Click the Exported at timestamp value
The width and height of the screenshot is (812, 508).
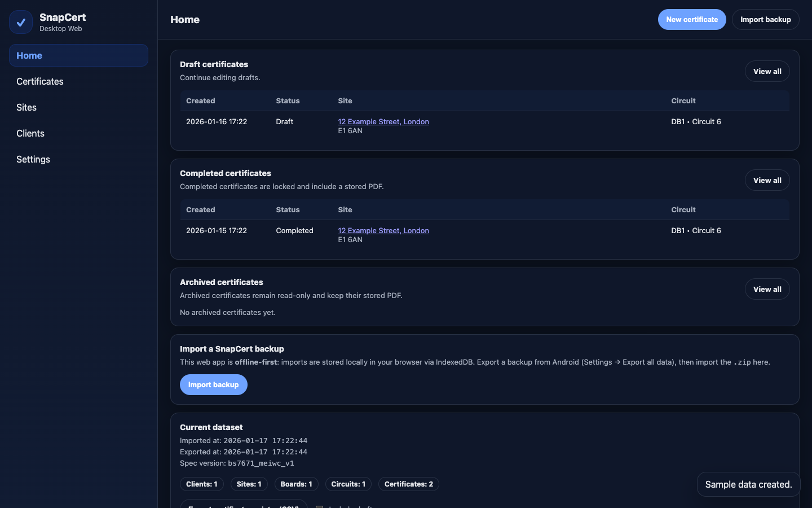tap(265, 452)
